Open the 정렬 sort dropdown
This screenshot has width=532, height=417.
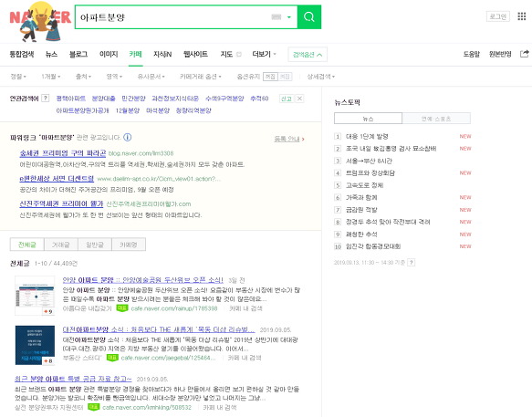pyautogui.click(x=18, y=77)
